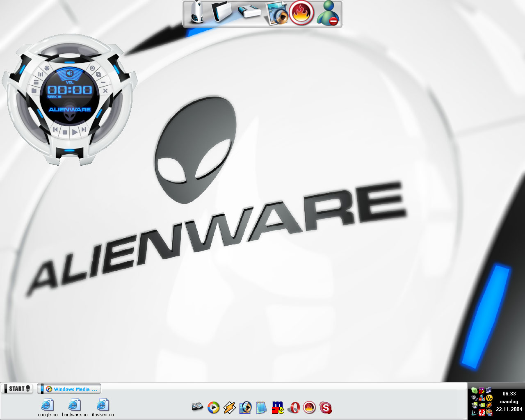This screenshot has height=420, width=525.
Task: Open the equalizer bars button on the player
Action: coord(40,74)
